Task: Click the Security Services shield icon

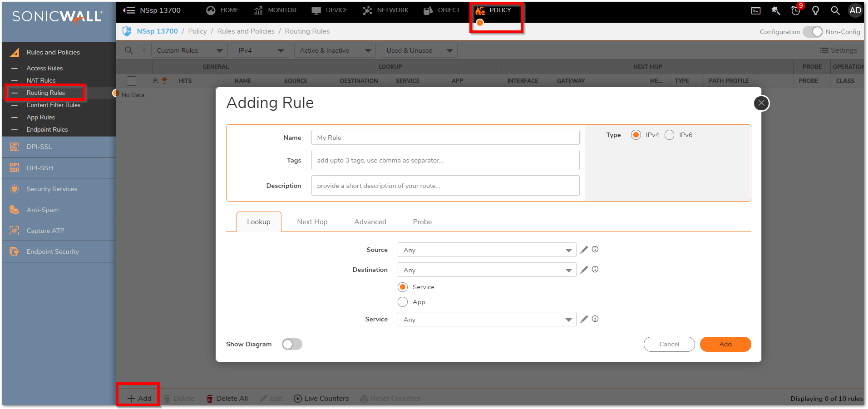Action: click(x=15, y=189)
